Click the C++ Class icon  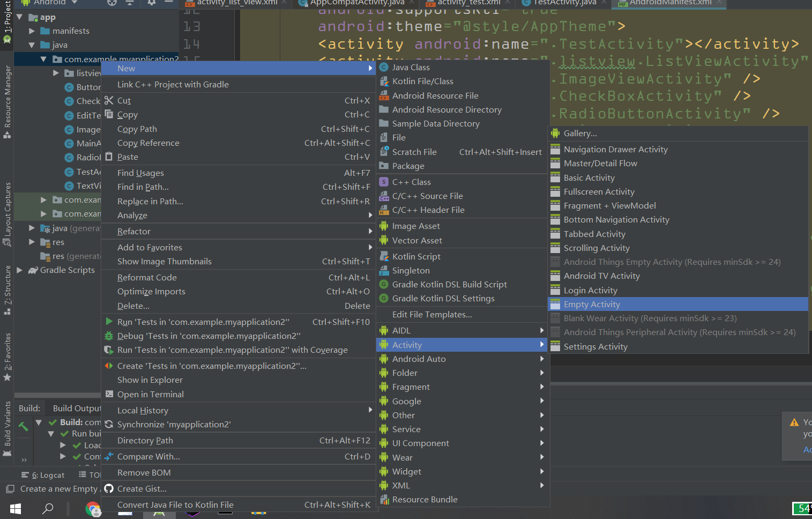click(x=384, y=182)
